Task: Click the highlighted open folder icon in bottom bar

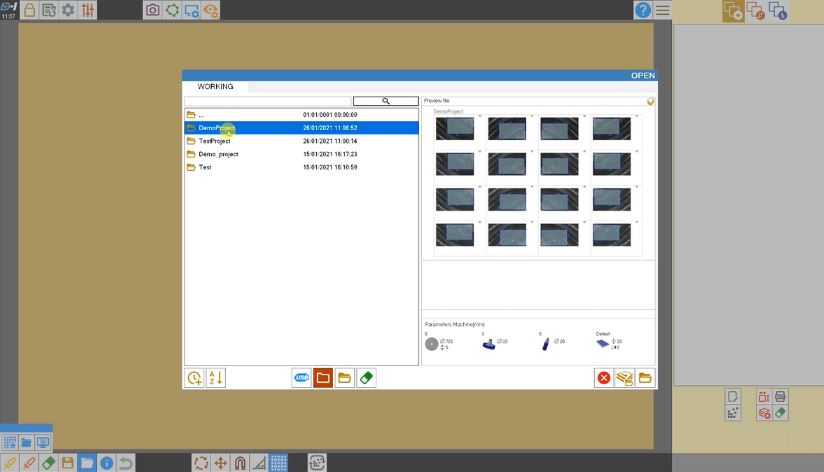Action: pos(87,463)
